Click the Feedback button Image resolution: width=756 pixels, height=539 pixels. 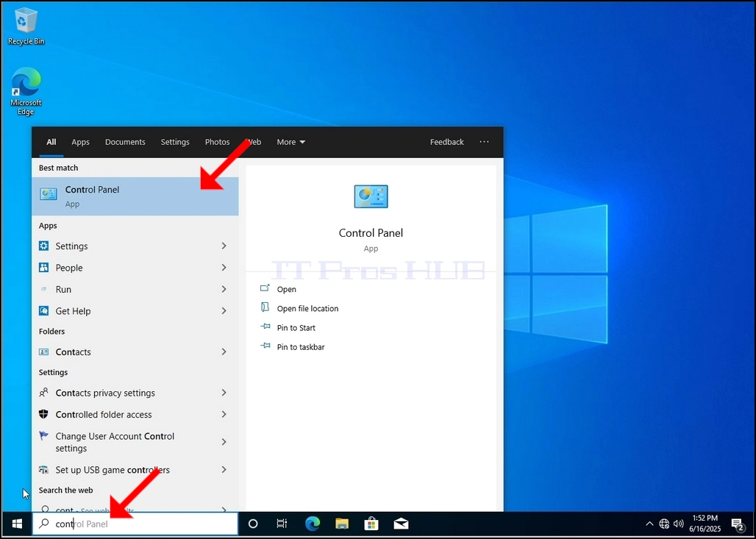(447, 142)
